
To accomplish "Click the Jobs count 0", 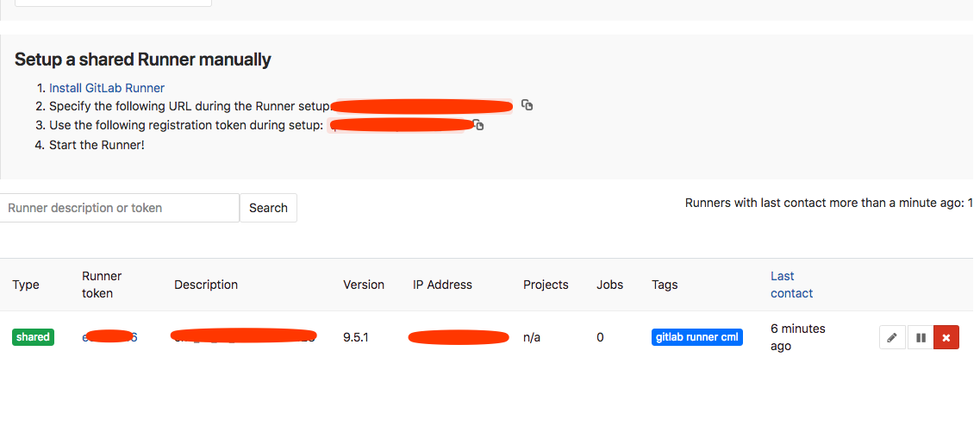I will click(x=600, y=337).
